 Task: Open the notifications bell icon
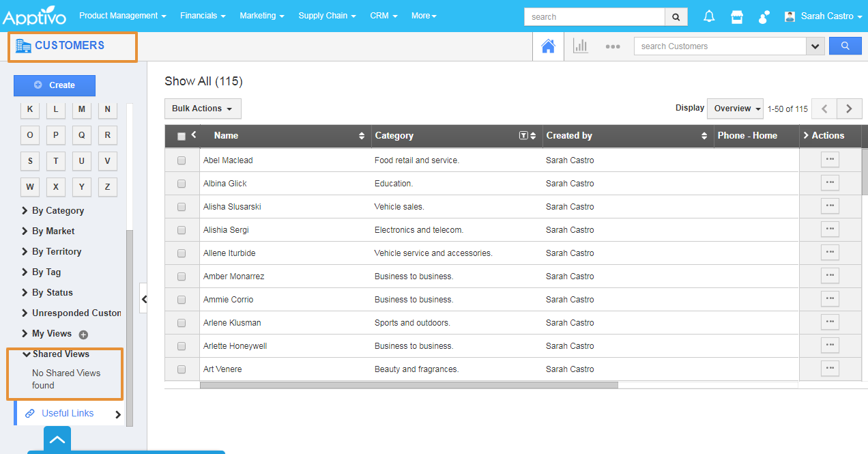click(x=709, y=16)
